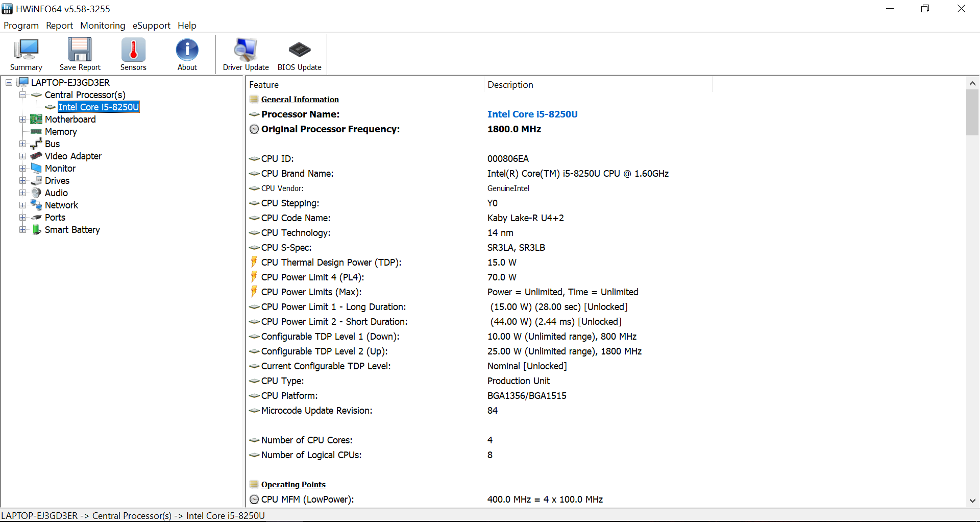Click the Ports icon in the tree

coord(36,217)
